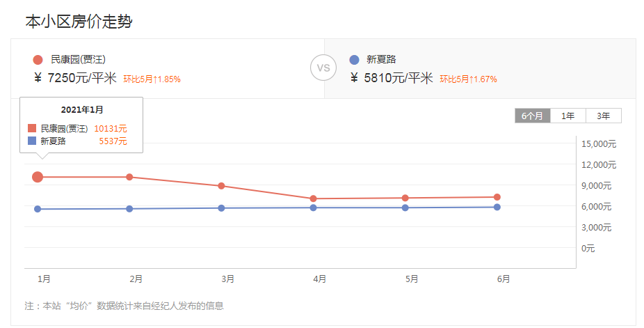Click the blue March data point

221,208
